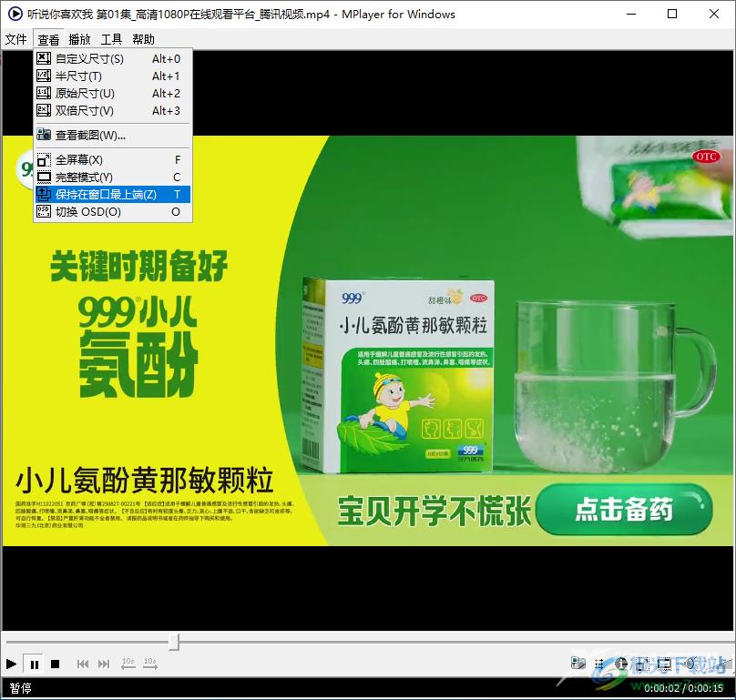
Task: Minimize the MPlayer window
Action: pyautogui.click(x=631, y=14)
